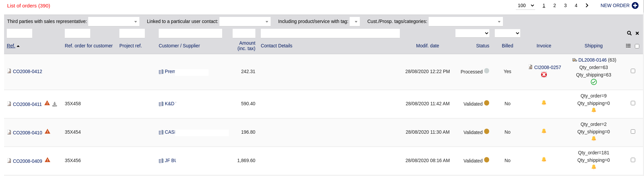
Task: Toggle the select-all checkbox in header
Action: click(637, 46)
